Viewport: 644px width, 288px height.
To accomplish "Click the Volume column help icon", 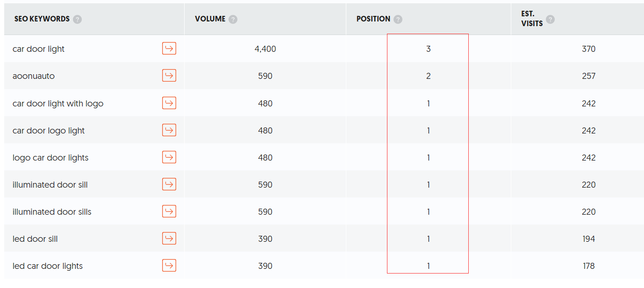I will [233, 19].
